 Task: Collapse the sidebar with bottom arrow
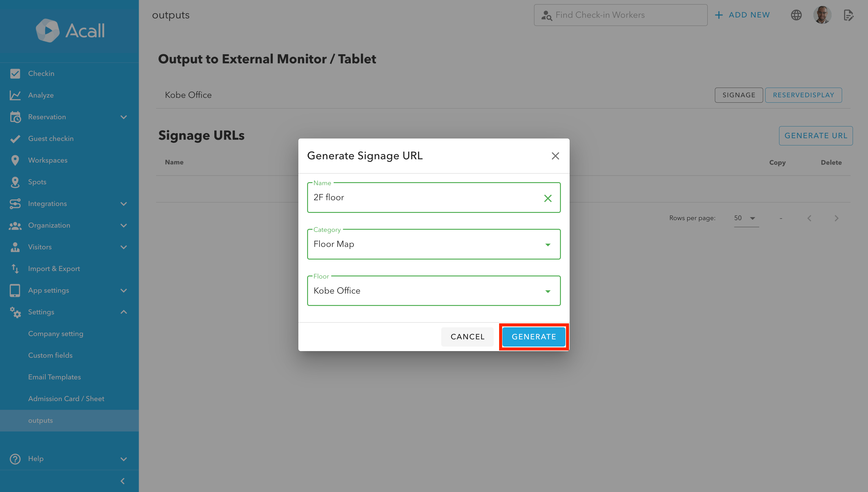click(x=123, y=481)
